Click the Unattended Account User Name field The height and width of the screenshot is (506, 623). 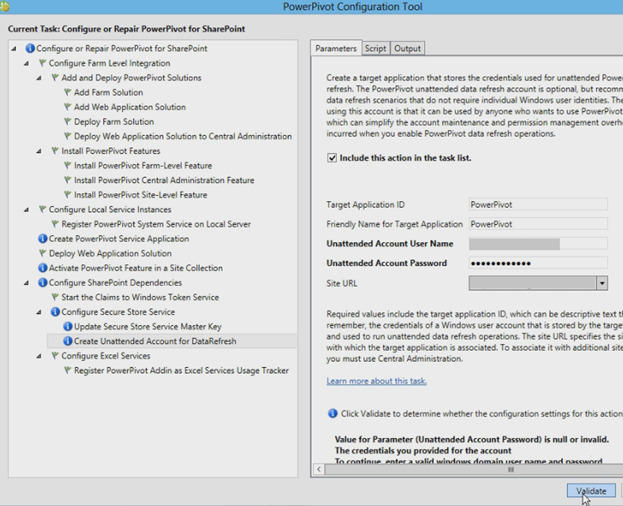(x=538, y=243)
